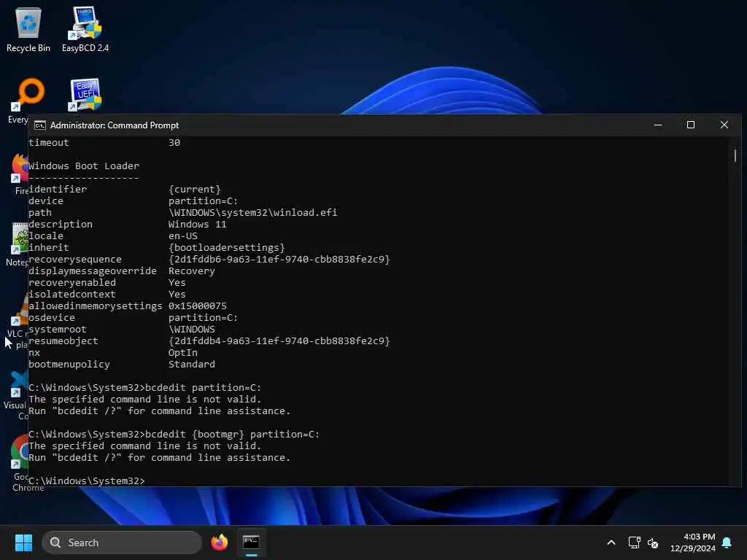Show hidden system tray icons

click(611, 542)
